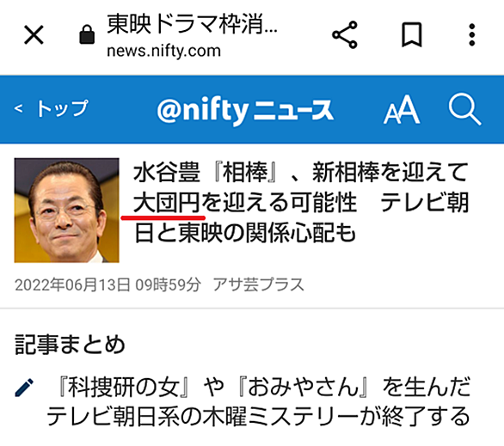Close the browser tab with X icon
Screen dimensions: 504x446
tap(34, 34)
